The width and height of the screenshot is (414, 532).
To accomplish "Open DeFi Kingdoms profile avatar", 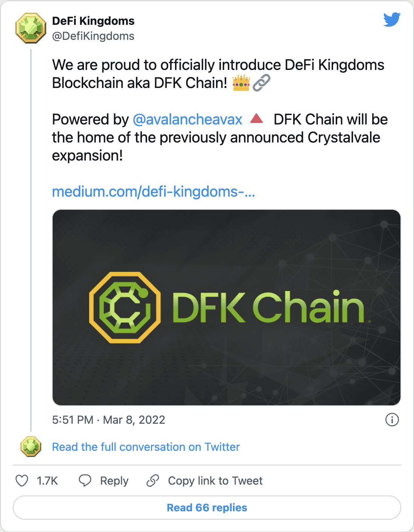I will [x=30, y=28].
